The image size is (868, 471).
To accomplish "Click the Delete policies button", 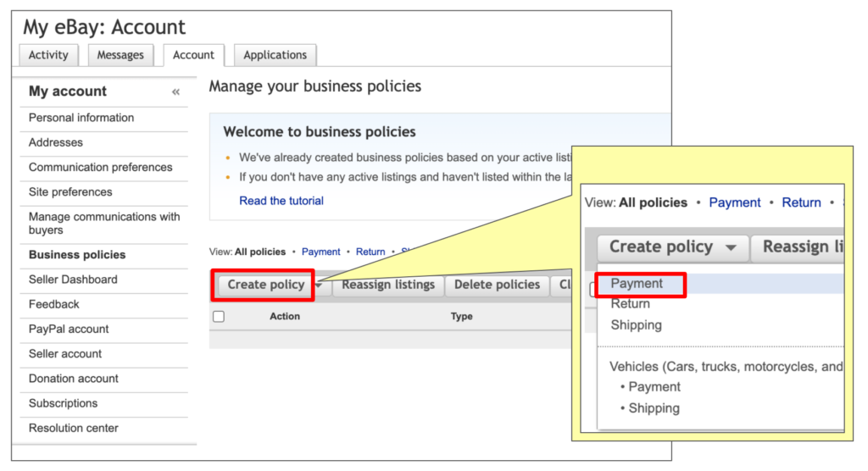I will pos(497,285).
